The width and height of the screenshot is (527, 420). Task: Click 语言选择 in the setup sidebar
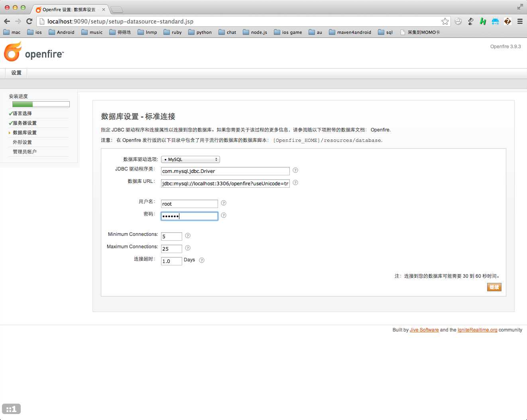(x=22, y=114)
